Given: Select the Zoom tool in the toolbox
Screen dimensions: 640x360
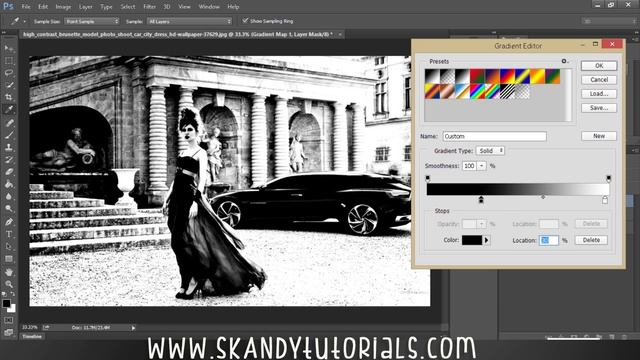Looking at the screenshot, I should pos(9,284).
